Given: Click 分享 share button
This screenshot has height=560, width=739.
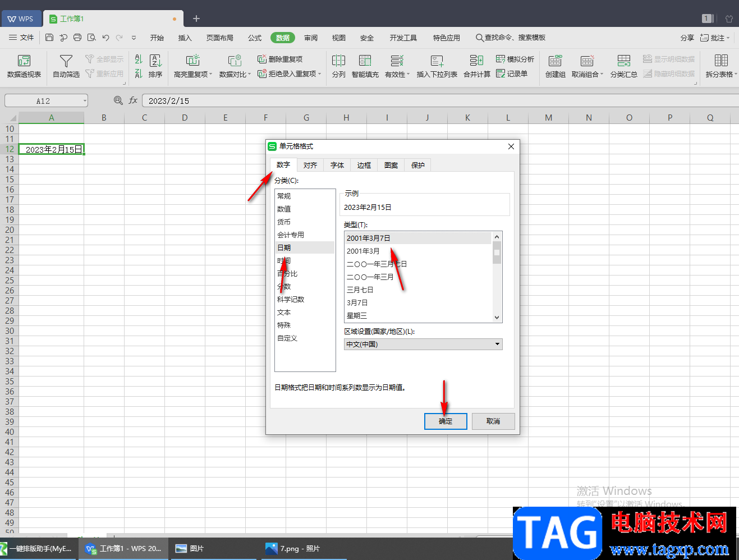Looking at the screenshot, I should tap(687, 38).
